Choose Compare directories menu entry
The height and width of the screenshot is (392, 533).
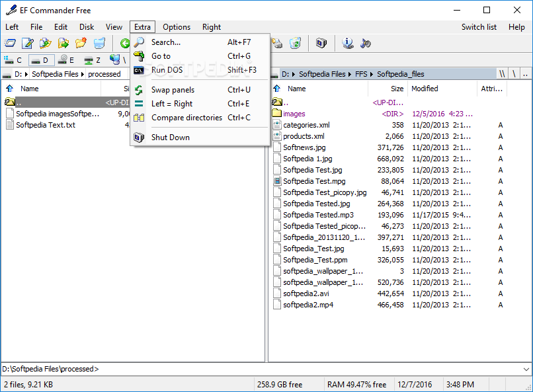point(200,118)
